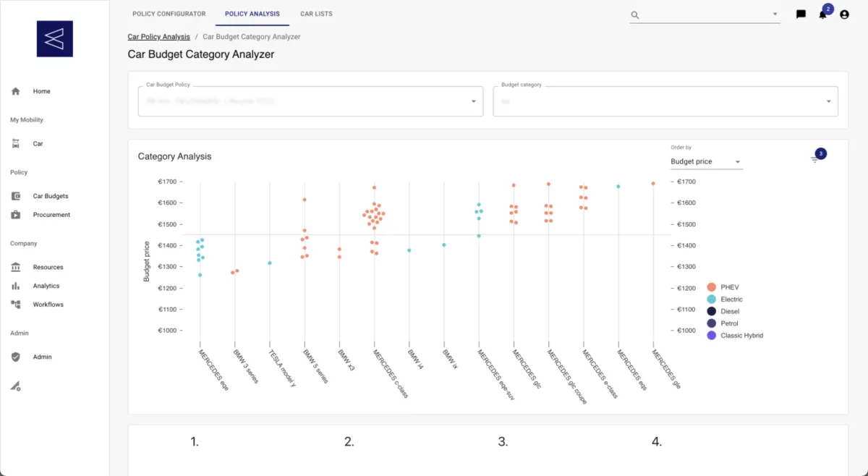Click the Car icon under My Mobility
Screen dimensions: 868x476
click(x=16, y=144)
